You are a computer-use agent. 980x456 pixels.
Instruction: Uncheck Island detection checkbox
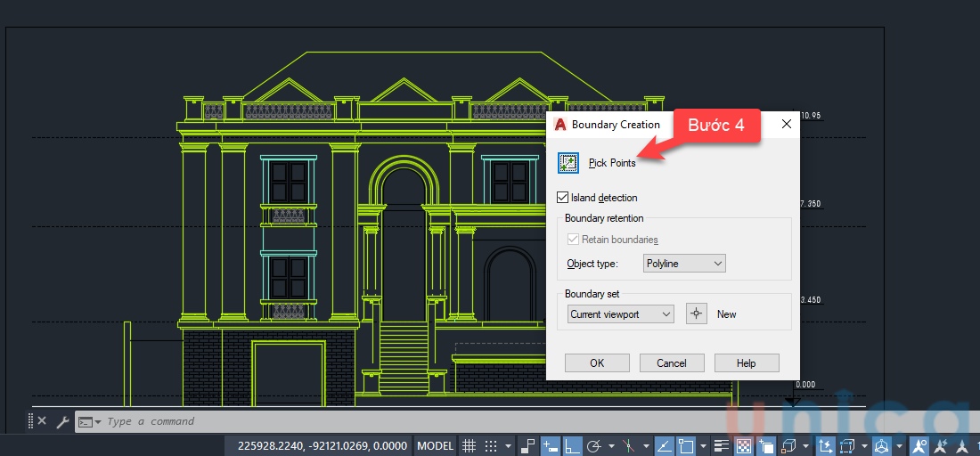click(x=562, y=198)
